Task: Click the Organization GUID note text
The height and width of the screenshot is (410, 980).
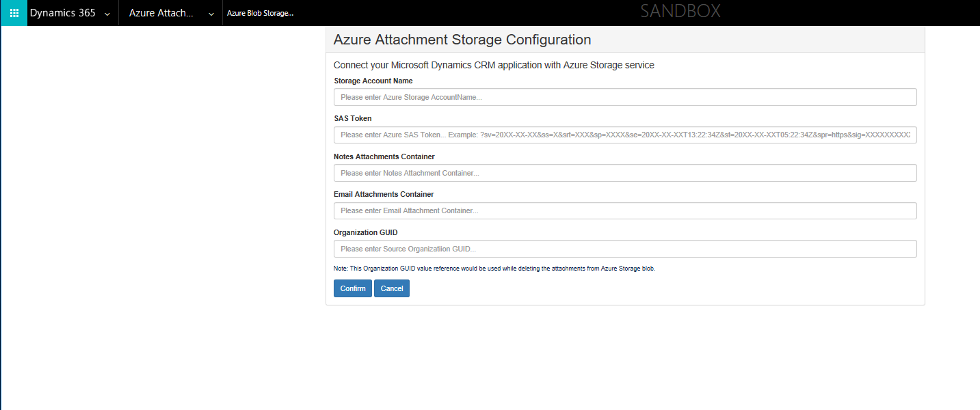Action: point(492,268)
